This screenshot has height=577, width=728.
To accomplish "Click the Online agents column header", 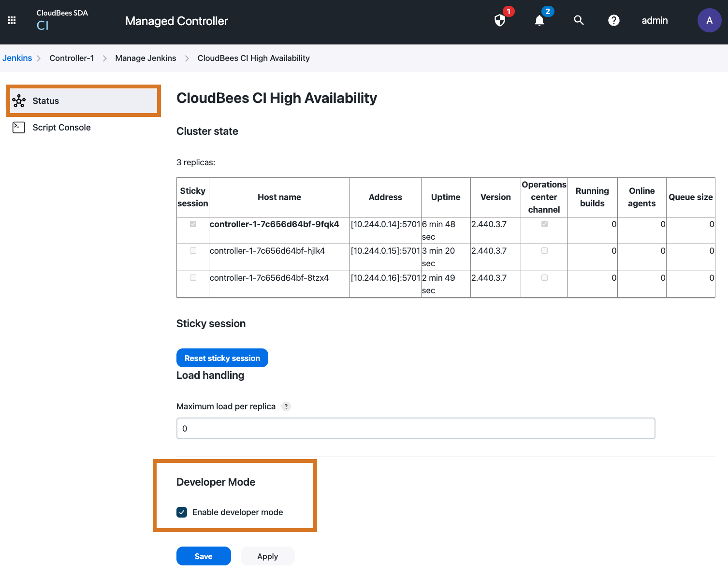I will [x=642, y=197].
